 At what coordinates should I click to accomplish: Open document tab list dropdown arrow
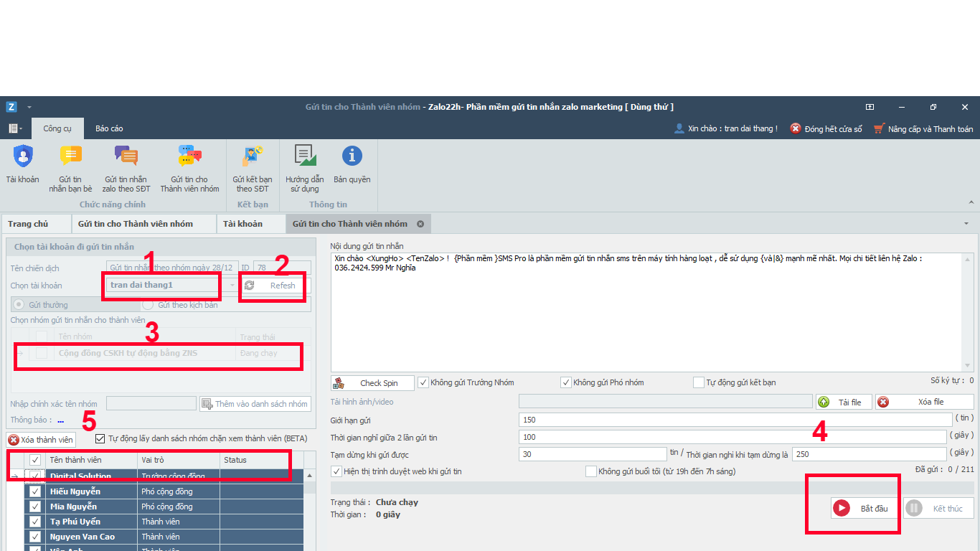click(x=966, y=224)
